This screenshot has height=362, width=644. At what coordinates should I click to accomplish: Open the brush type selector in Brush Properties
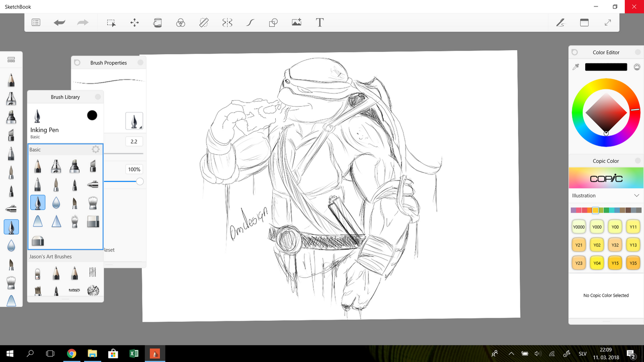(x=134, y=121)
